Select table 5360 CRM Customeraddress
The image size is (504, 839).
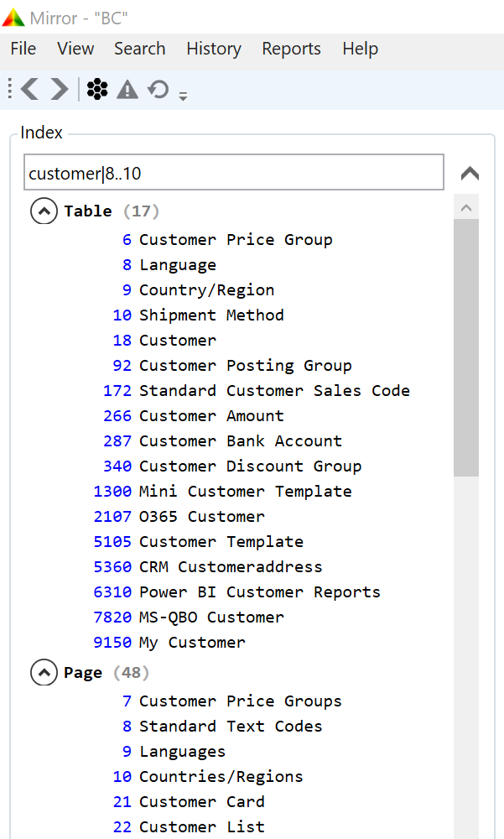(208, 566)
